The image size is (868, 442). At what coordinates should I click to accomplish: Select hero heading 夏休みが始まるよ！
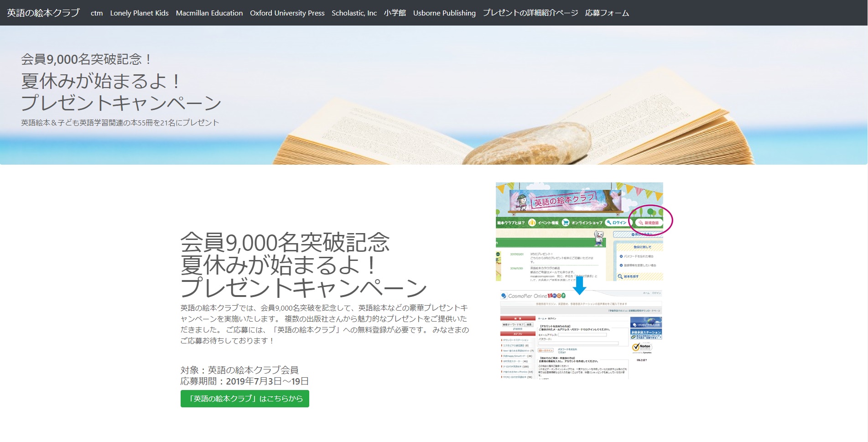tap(101, 81)
